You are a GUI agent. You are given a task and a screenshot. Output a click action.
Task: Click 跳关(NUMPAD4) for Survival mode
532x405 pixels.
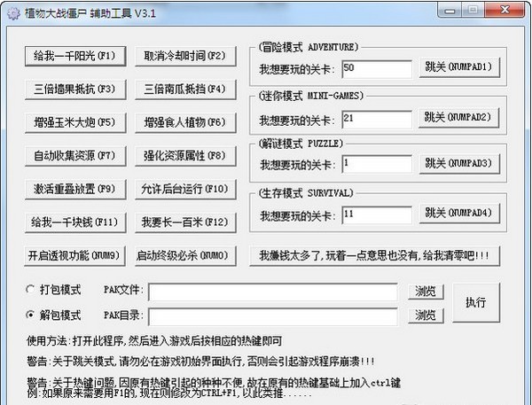[456, 214]
